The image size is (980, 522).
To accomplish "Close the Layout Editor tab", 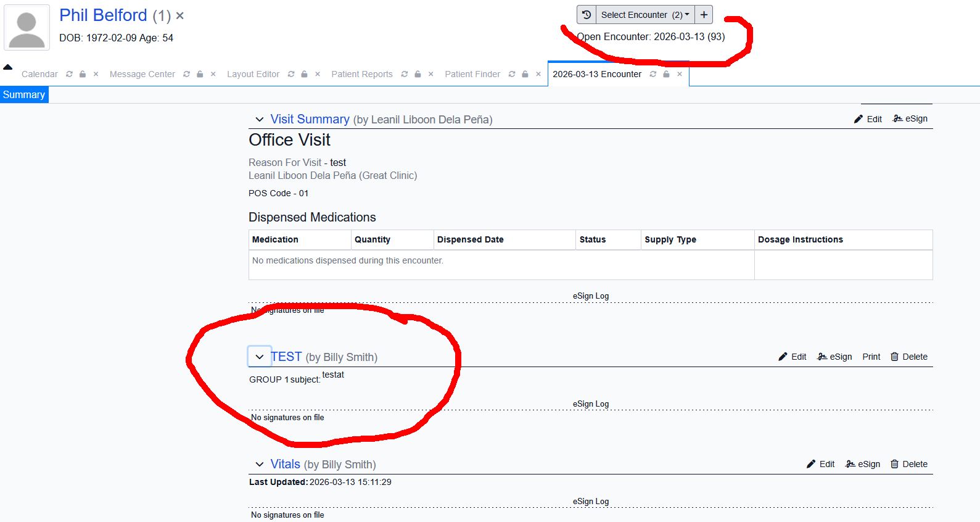I will (x=318, y=74).
